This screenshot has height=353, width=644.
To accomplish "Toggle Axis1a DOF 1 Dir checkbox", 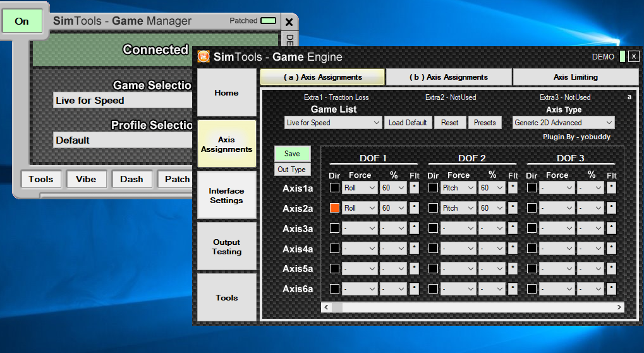I will 335,188.
